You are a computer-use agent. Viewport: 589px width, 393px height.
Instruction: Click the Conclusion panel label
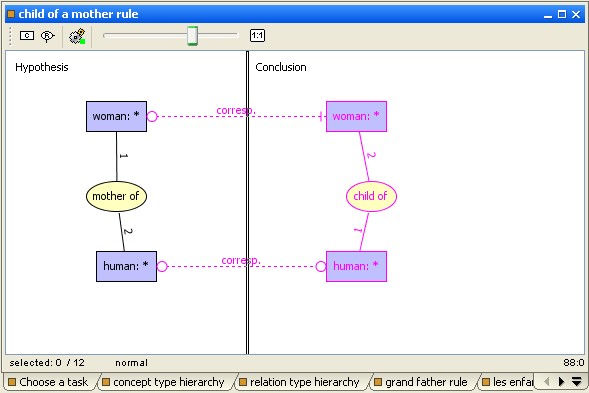point(281,67)
